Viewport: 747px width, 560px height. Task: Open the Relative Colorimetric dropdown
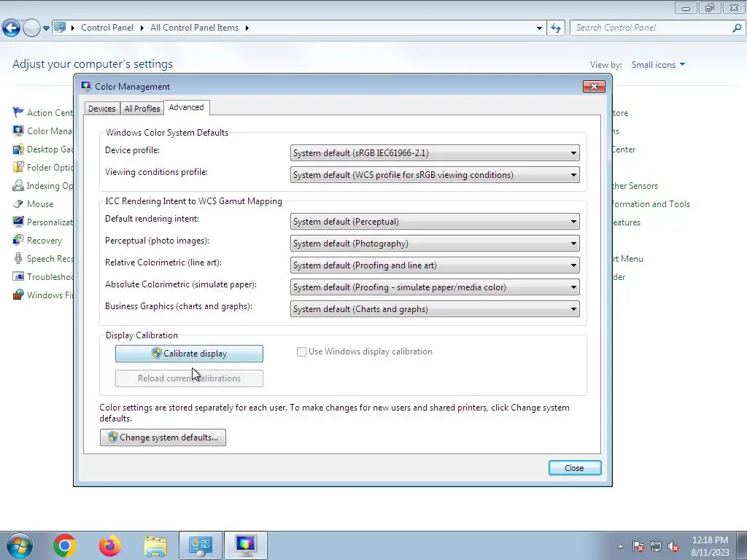tap(435, 265)
